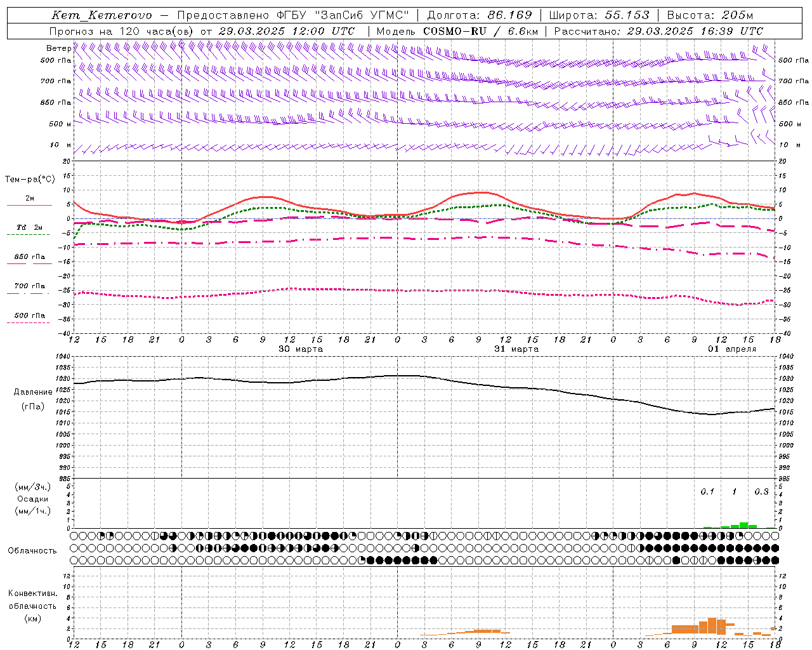Select the 'Предоставлено ФГБУ "ЗапСиб УГМС"' text
The width and height of the screenshot is (812, 650).
[293, 15]
